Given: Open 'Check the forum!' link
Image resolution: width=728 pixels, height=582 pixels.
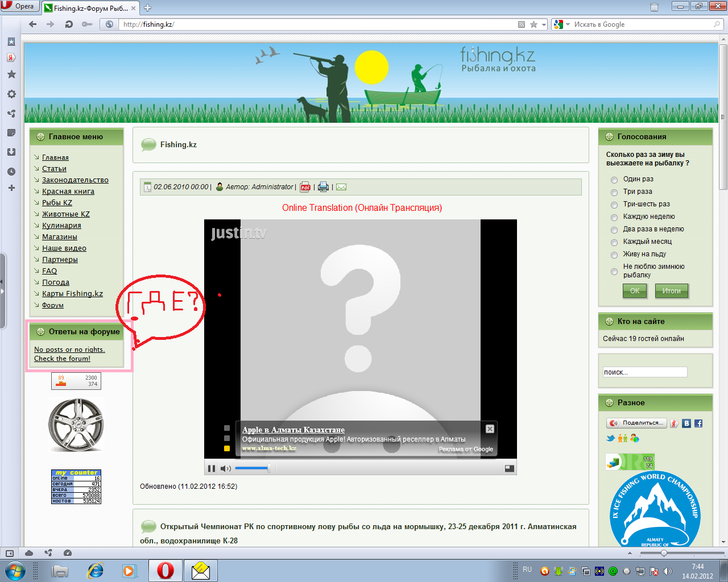Looking at the screenshot, I should pos(62,359).
